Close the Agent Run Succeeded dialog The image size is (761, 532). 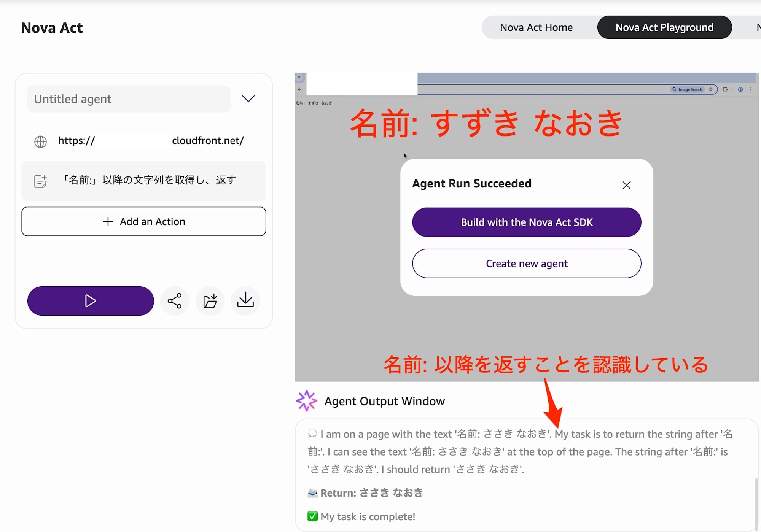click(626, 185)
